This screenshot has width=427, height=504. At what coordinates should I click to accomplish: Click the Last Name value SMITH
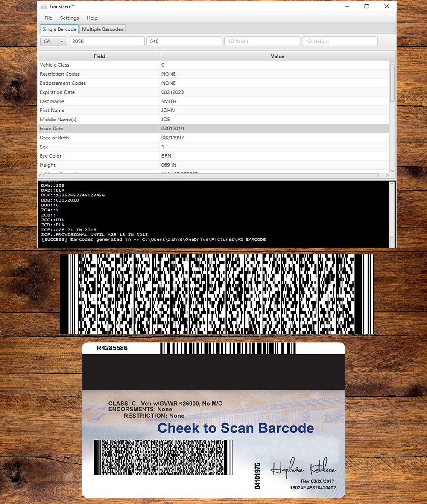point(169,101)
